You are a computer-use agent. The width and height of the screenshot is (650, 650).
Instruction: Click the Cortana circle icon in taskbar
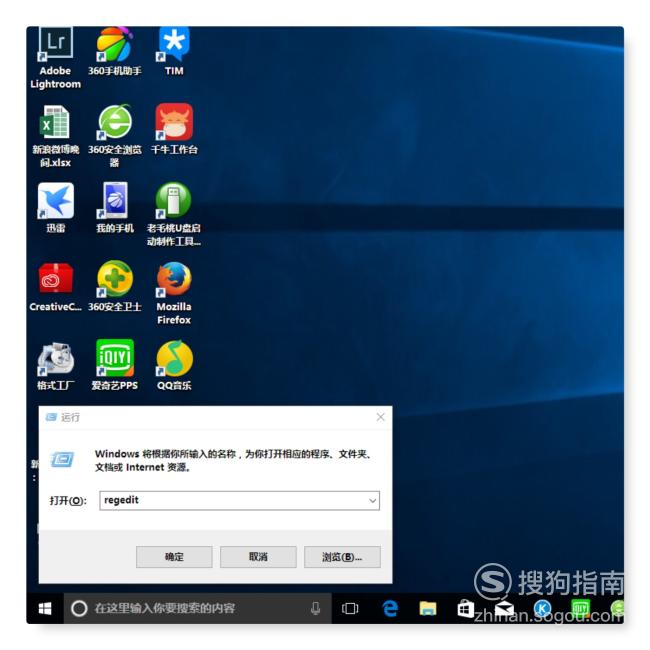[79, 609]
